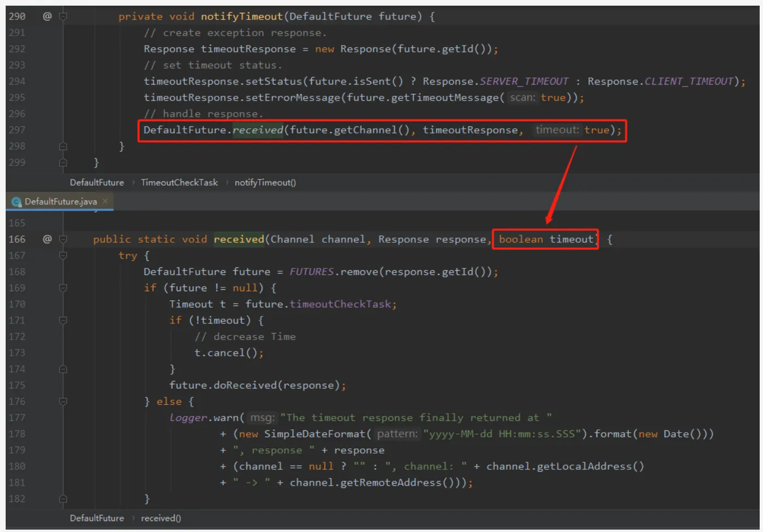Click 'new Response' constructor on line 292

353,49
